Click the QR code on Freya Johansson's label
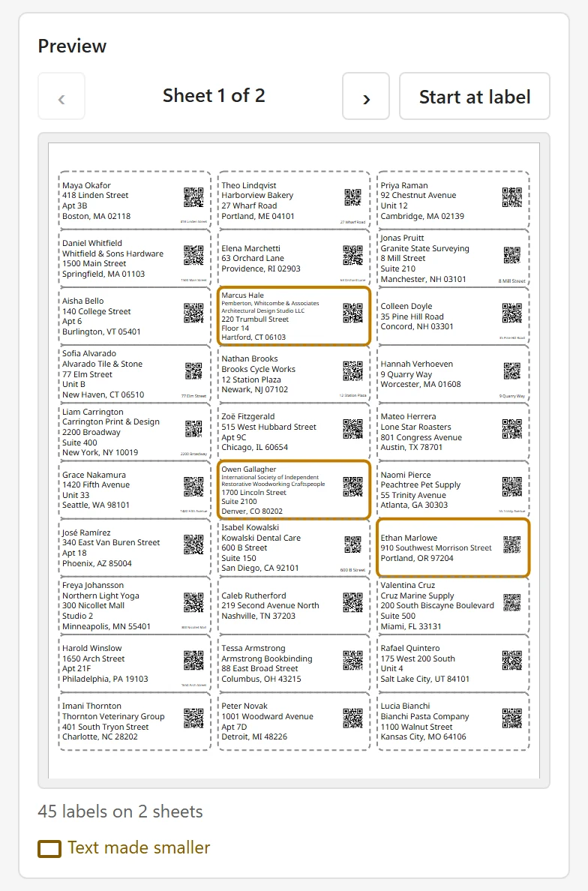Image resolution: width=588 pixels, height=891 pixels. (193, 602)
